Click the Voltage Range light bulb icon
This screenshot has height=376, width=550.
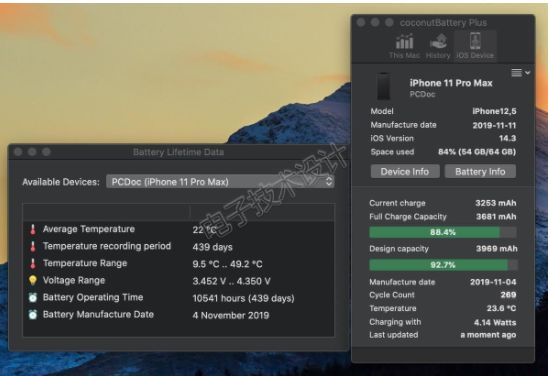33,280
